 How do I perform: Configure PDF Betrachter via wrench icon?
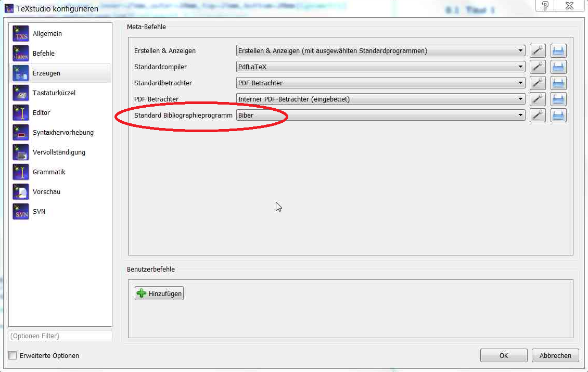(538, 99)
